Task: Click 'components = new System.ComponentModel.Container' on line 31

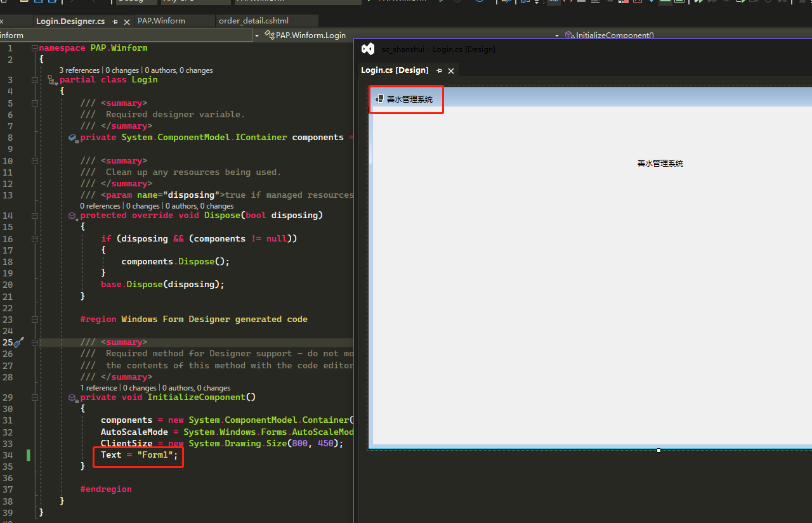Action: [x=225, y=420]
